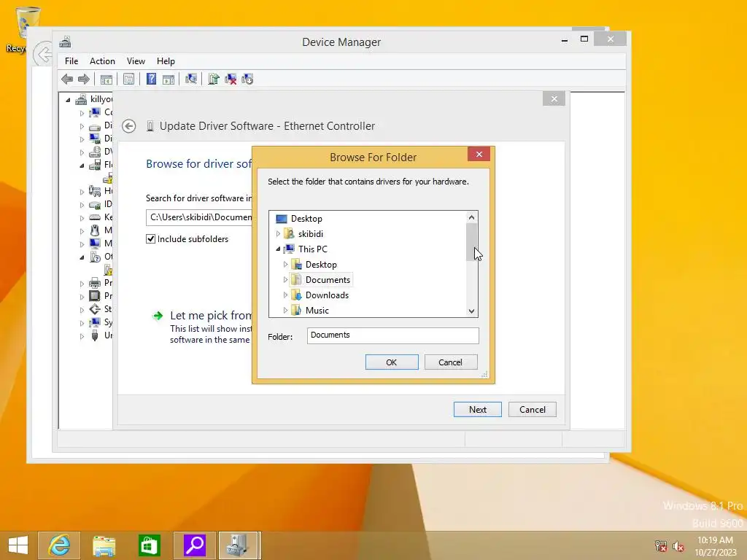The width and height of the screenshot is (747, 560).
Task: Click the folder tree scrollbar up arrow
Action: 472,217
